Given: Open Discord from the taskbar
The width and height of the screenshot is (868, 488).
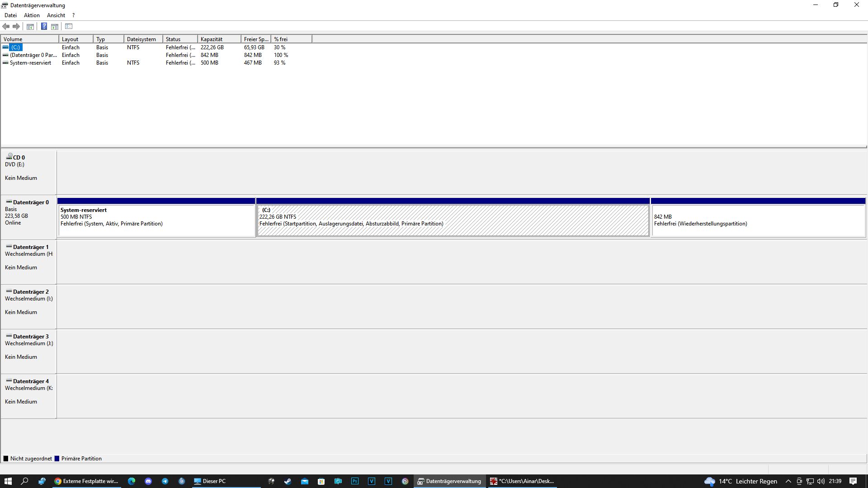Looking at the screenshot, I should (x=148, y=481).
